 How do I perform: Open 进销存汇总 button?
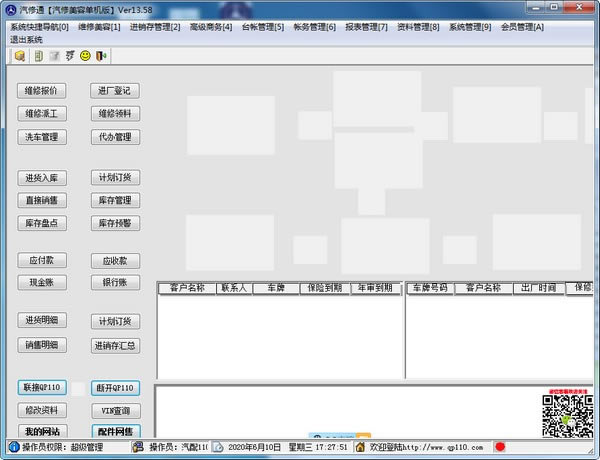point(116,346)
